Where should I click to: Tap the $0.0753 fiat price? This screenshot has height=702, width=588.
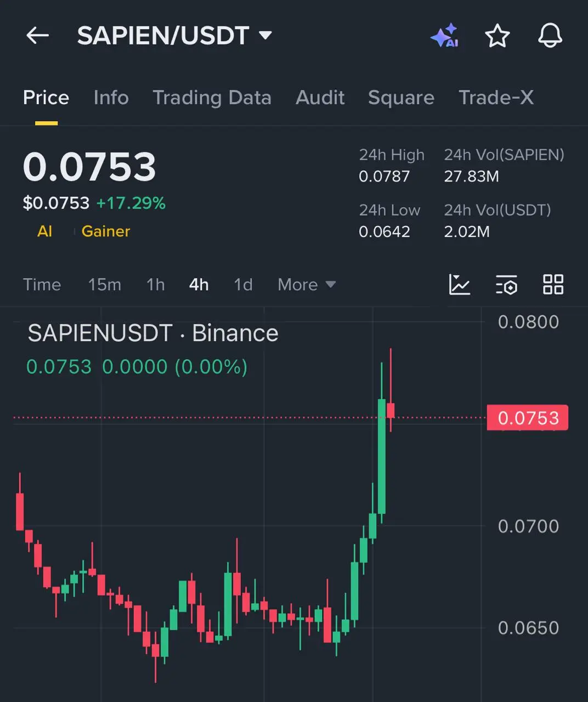click(56, 203)
